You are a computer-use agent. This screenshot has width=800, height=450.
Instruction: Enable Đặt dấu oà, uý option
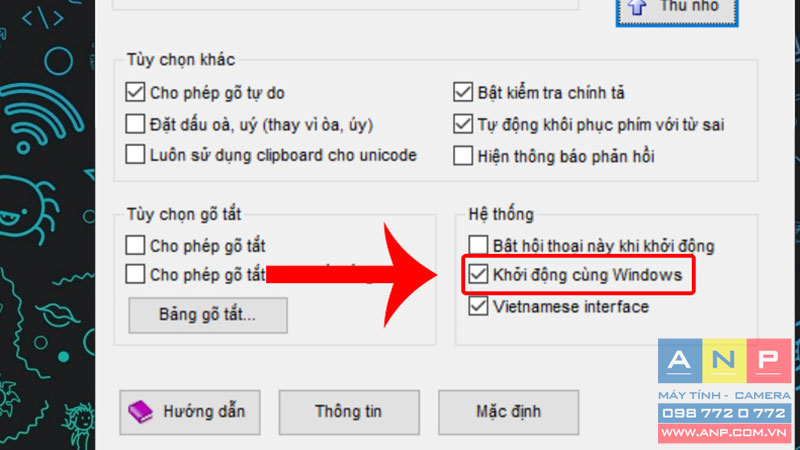(135, 124)
